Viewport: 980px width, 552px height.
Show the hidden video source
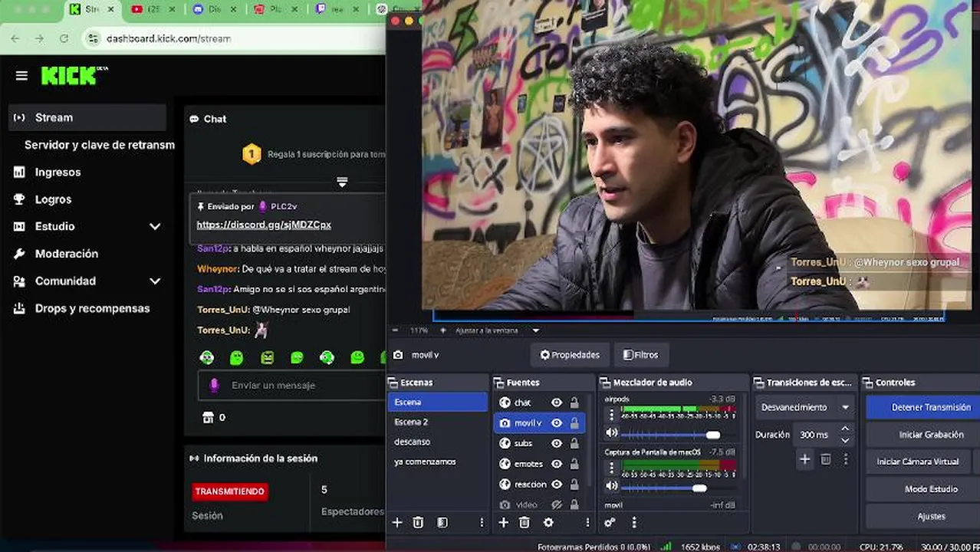pos(557,504)
